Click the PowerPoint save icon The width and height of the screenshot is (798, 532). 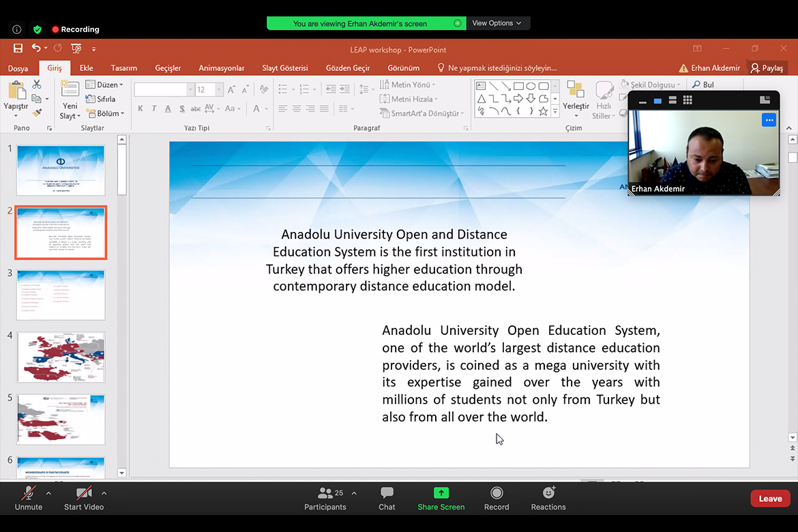click(x=18, y=48)
